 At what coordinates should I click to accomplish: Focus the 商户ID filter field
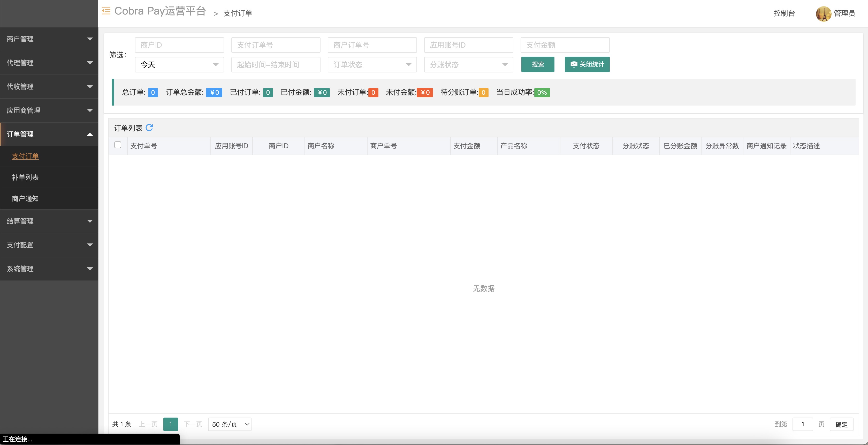(x=179, y=45)
